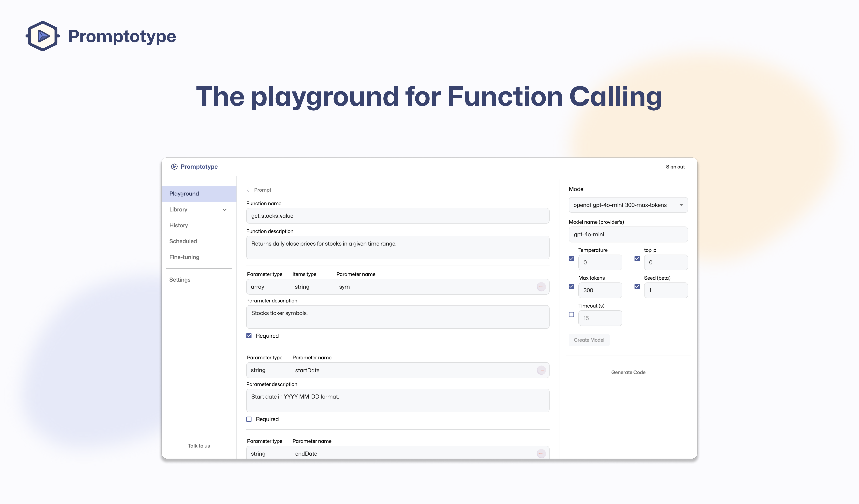Check Required for startDate parameter

[x=249, y=419]
